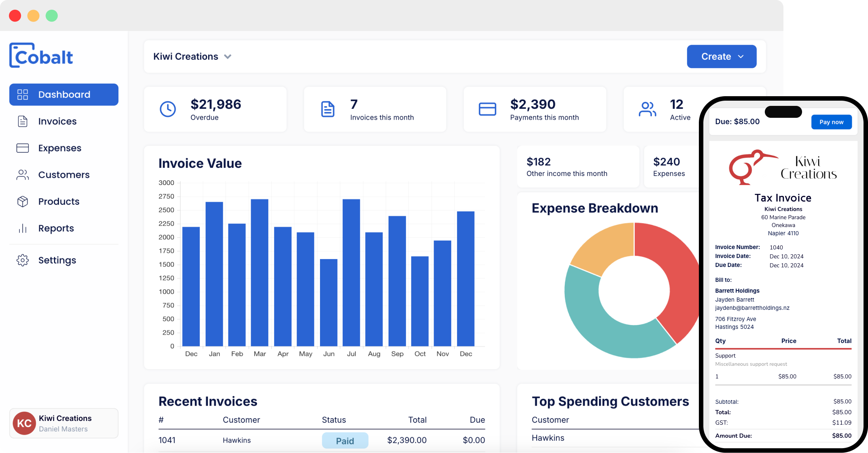Click the macOS yellow minimize window button
868x453 pixels.
coord(33,16)
